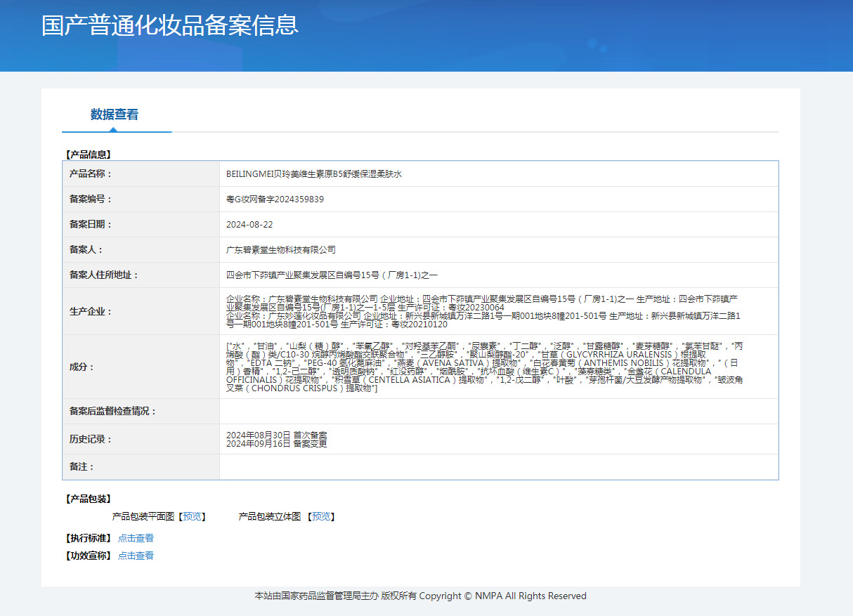Open 功效宣称 点击查看 link

[x=136, y=556]
